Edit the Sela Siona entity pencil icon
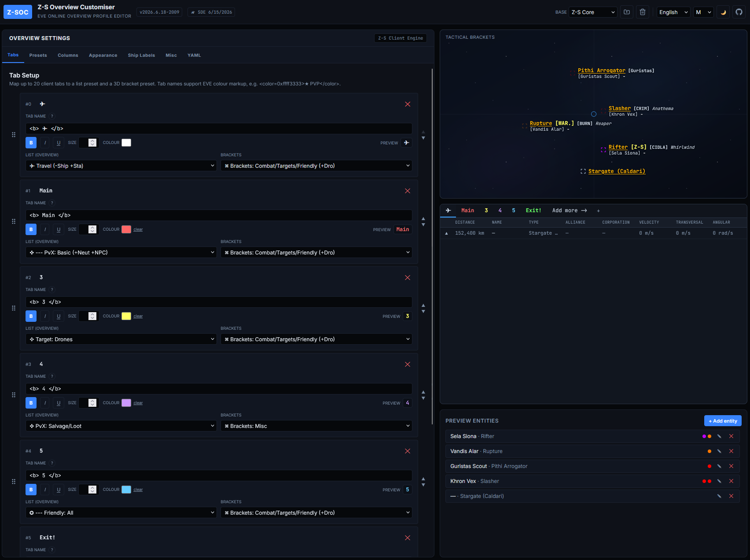The height and width of the screenshot is (560, 750). (719, 436)
